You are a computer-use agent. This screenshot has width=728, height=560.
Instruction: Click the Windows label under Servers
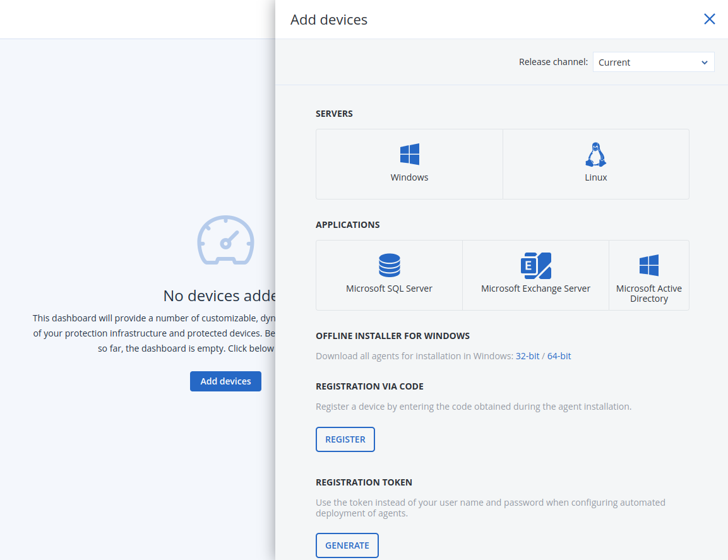pos(410,177)
